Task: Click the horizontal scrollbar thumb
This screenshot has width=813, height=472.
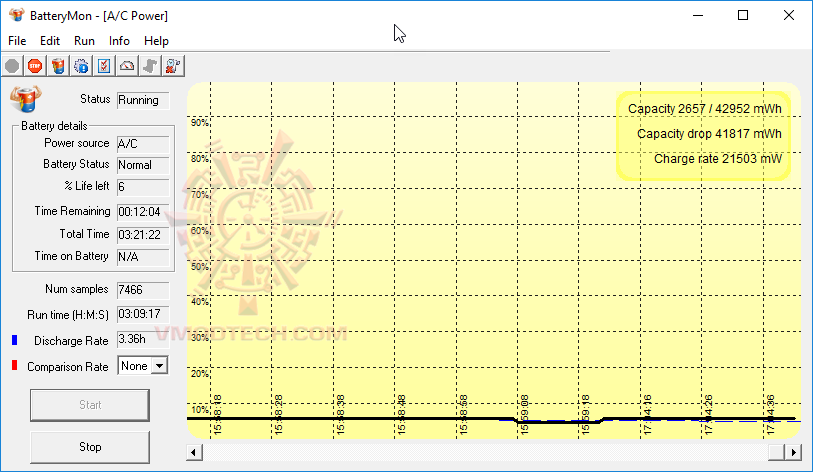Action: click(x=776, y=452)
